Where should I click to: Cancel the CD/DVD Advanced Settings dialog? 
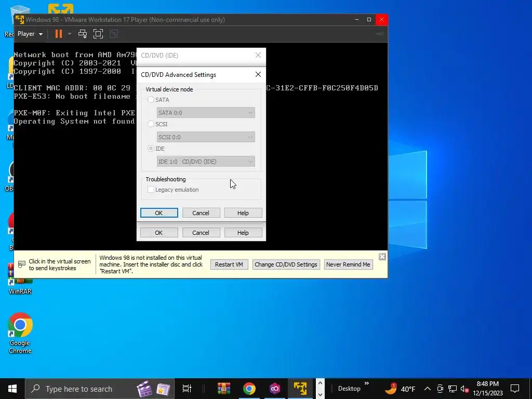pyautogui.click(x=201, y=212)
